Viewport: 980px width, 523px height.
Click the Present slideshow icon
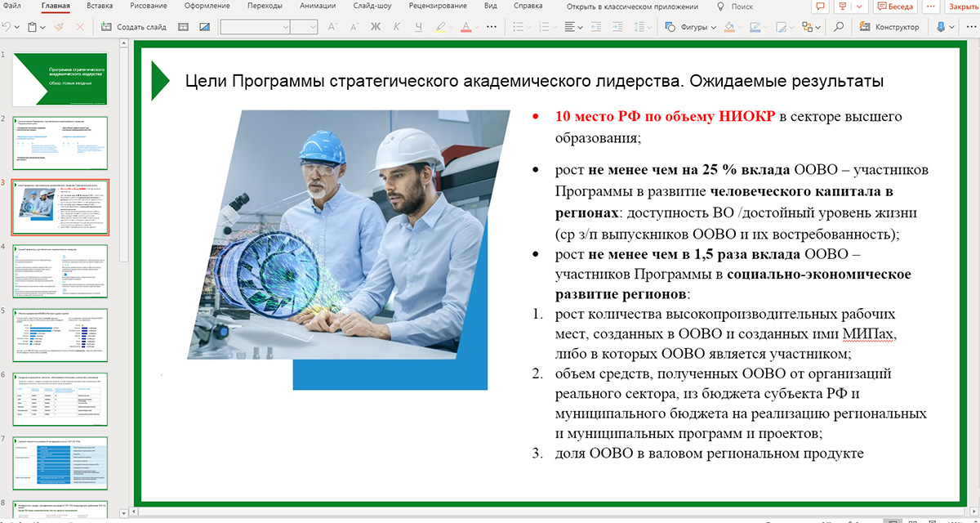coord(844,6)
